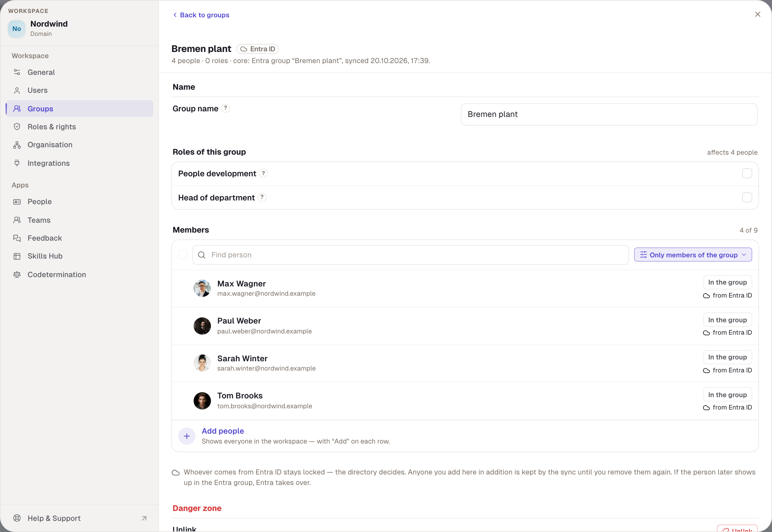772x532 pixels.
Task: Click the Skills Hub table icon
Action: pos(17,256)
